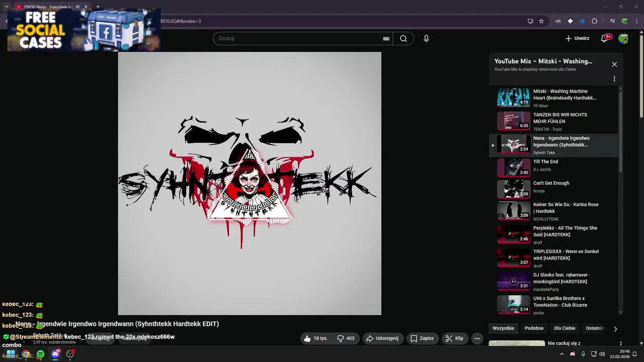Click the white dice-like extension icon
Viewport: 644px width, 362px height.
570,21
